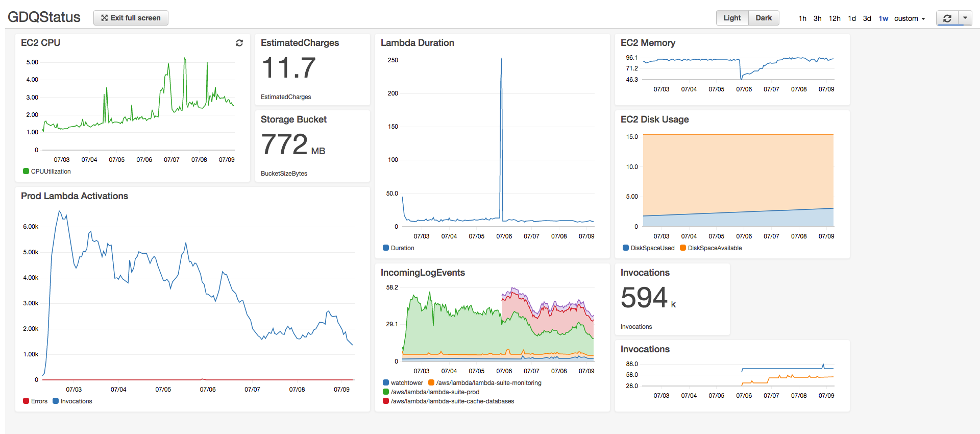Click the green CPUUtilization legend swatch

26,172
